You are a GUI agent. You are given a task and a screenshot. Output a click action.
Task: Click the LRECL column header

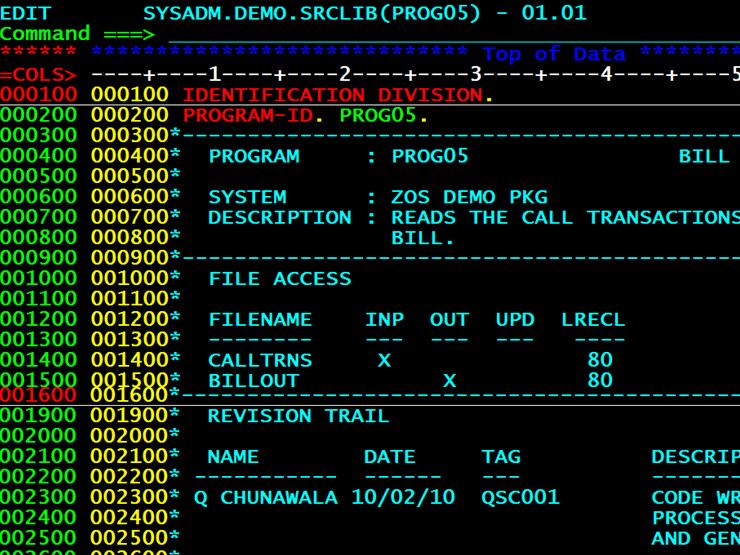pyautogui.click(x=593, y=320)
